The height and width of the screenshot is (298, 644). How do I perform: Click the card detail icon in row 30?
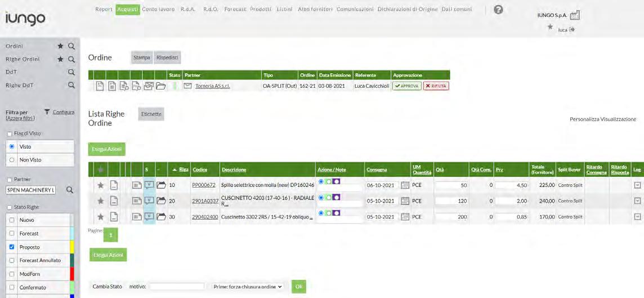137,217
